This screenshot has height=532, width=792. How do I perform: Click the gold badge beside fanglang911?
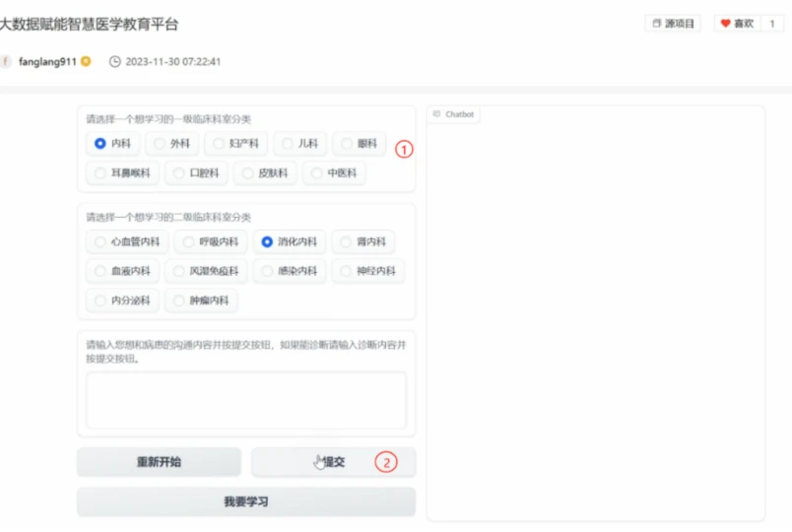tap(86, 61)
